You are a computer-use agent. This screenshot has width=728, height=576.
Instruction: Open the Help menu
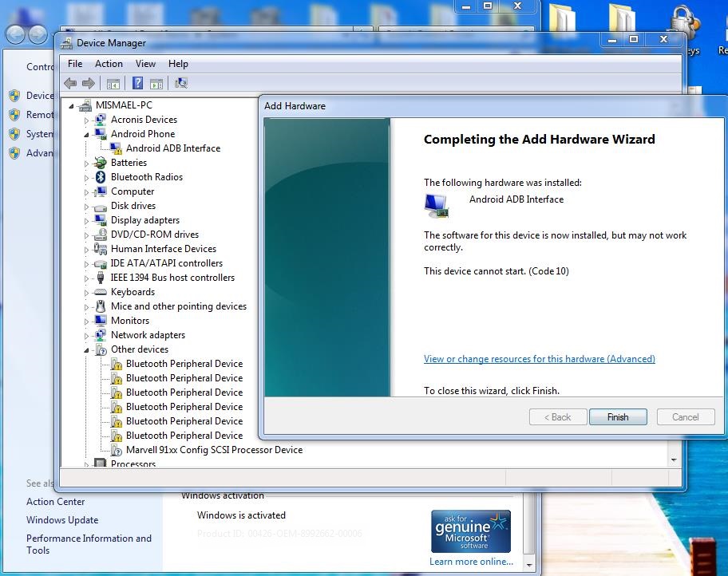(x=178, y=64)
